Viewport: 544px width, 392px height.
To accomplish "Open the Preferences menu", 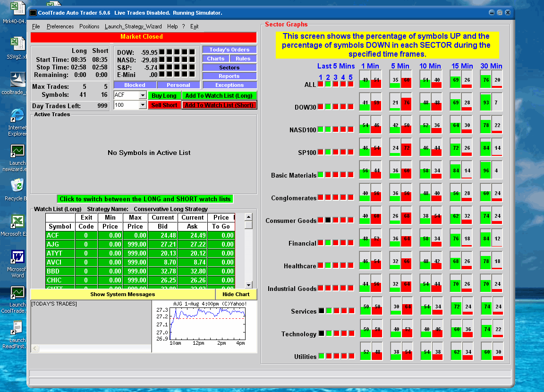I will click(x=60, y=26).
